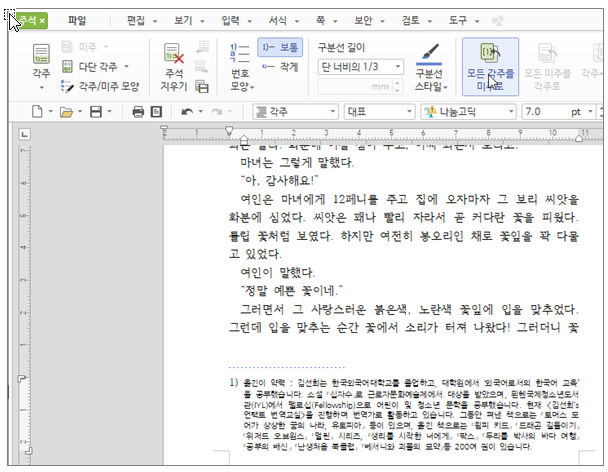Click the 7.0 font size field
Screen dimensions: 608x472
click(x=545, y=112)
